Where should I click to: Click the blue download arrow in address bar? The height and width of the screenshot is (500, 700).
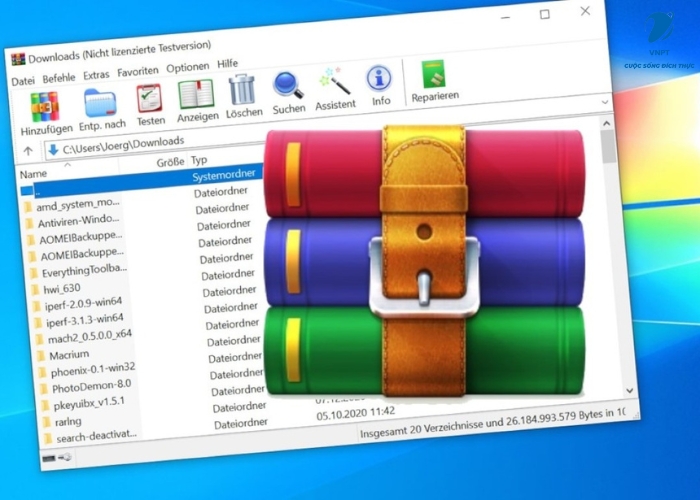[x=53, y=150]
